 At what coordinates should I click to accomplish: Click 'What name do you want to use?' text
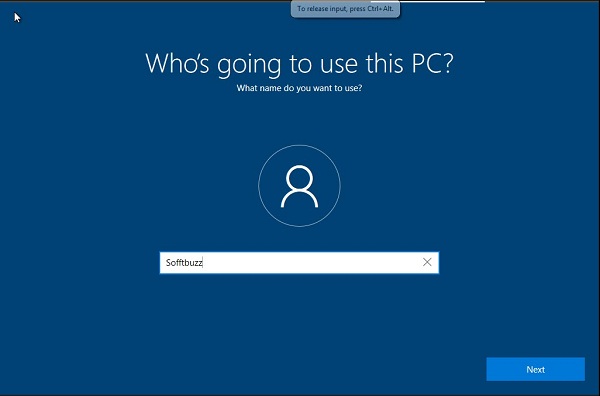coord(299,88)
